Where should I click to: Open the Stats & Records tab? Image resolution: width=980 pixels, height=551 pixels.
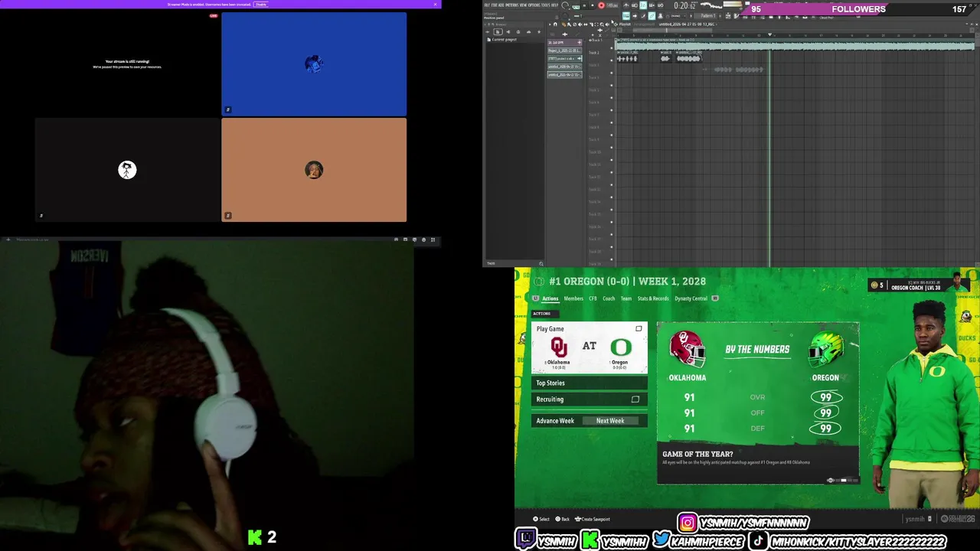pos(653,298)
